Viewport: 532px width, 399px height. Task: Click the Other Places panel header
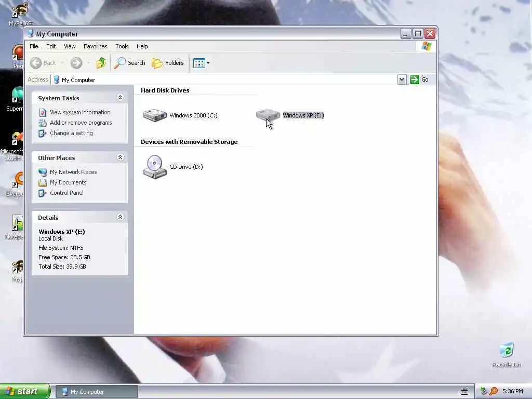[79, 157]
